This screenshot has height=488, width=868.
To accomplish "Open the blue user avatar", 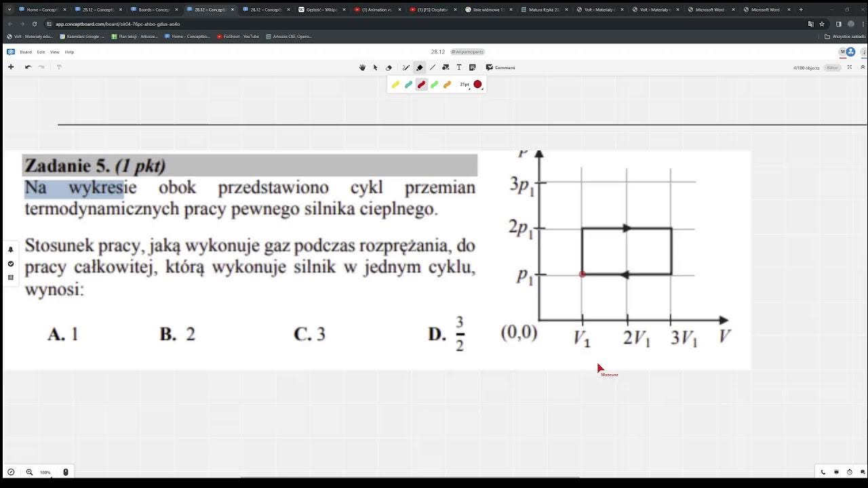I will pos(852,52).
